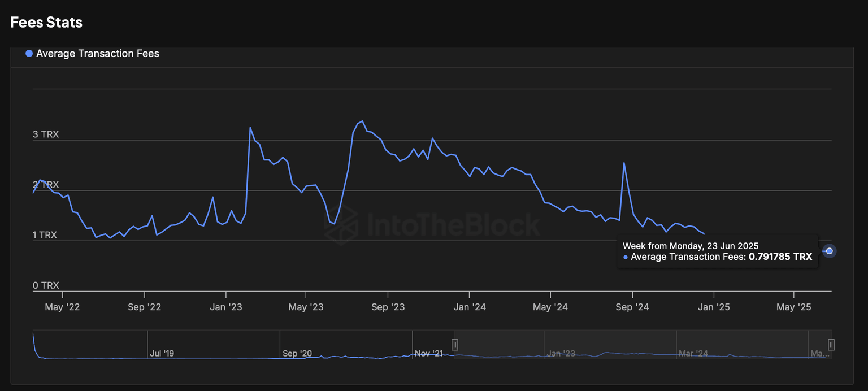Click the May '22 x-axis label

[62, 307]
